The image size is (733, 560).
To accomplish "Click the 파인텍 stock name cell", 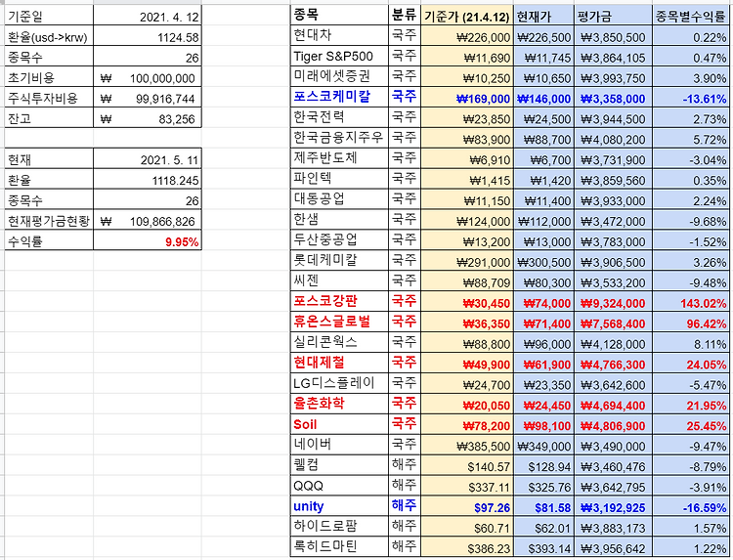I will pos(339,179).
